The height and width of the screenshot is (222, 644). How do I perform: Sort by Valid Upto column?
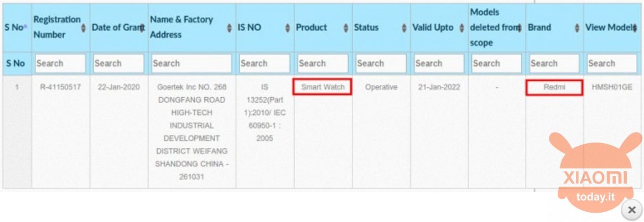[x=462, y=28]
